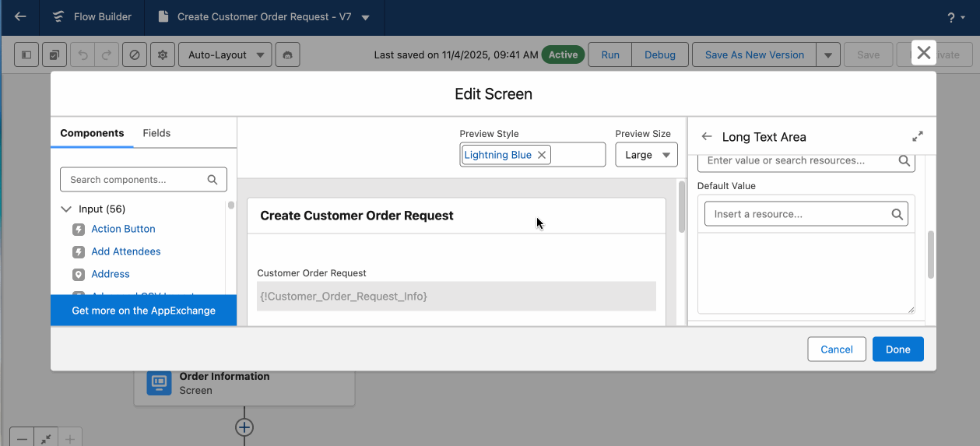Remove the Lightning Blue preview style pill
Viewport: 980px width, 446px height.
click(x=542, y=155)
